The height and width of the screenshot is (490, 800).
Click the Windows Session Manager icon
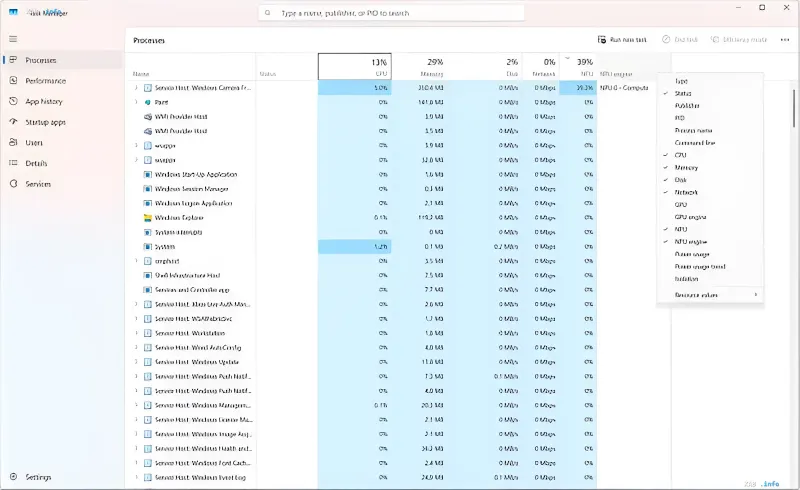[147, 189]
